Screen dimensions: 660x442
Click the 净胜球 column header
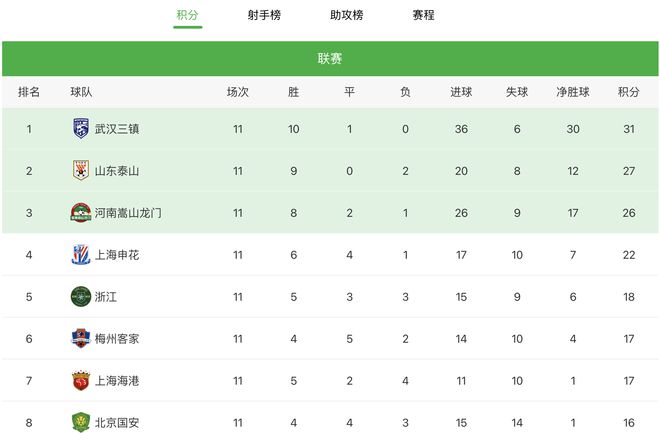pos(573,92)
